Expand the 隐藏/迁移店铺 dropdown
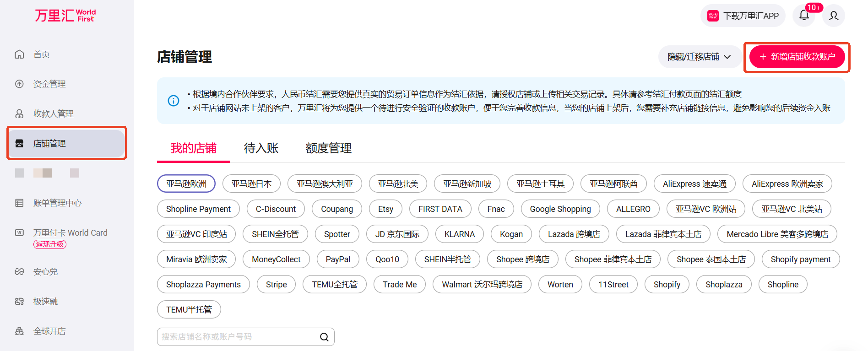The height and width of the screenshot is (351, 868). click(x=699, y=57)
